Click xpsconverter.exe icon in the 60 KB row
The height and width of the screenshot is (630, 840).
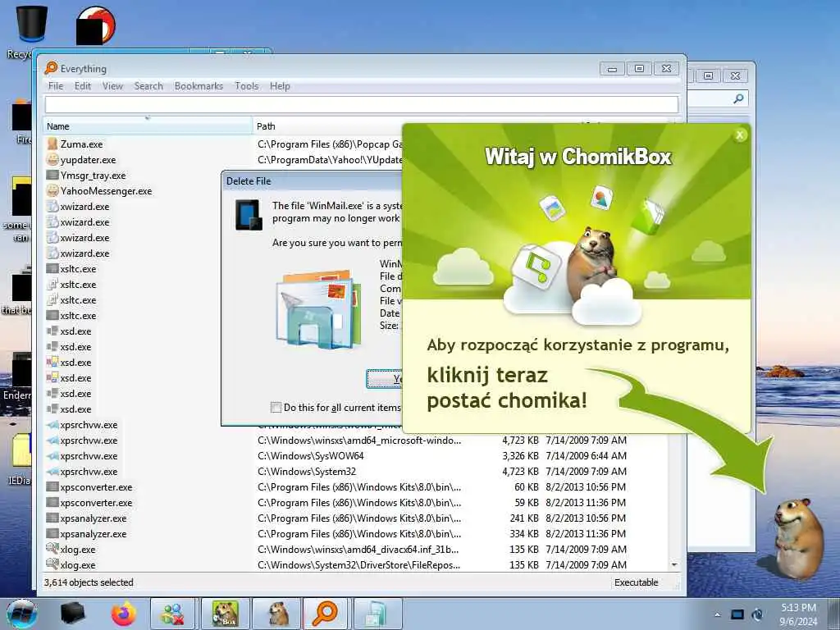(x=52, y=487)
